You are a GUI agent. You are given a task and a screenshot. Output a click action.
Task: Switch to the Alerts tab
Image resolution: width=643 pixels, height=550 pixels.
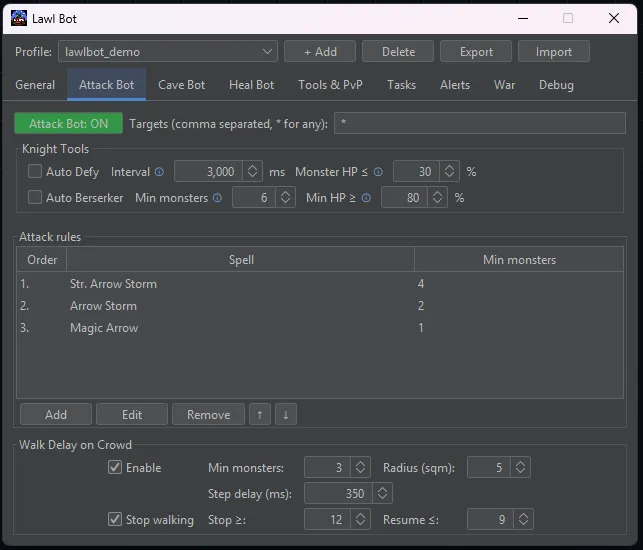[x=455, y=85]
